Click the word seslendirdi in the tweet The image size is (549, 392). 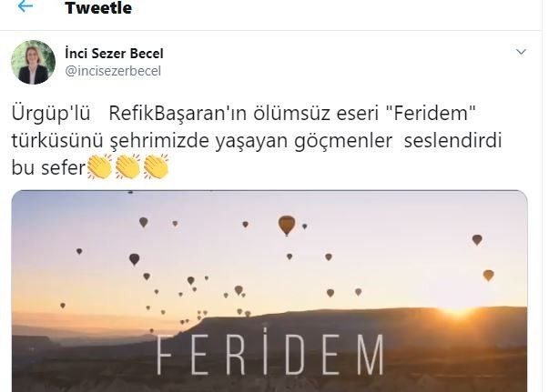453,140
